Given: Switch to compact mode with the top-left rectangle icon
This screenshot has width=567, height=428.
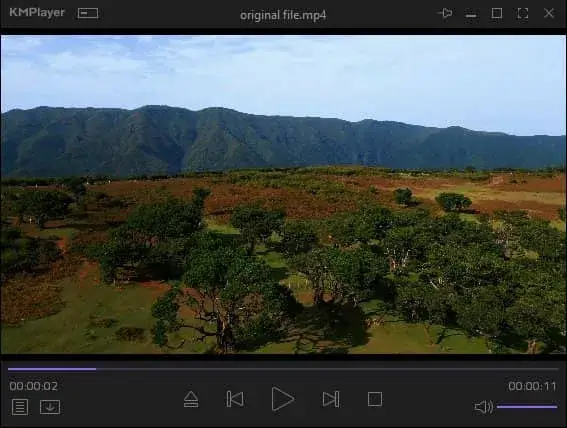Looking at the screenshot, I should (88, 13).
